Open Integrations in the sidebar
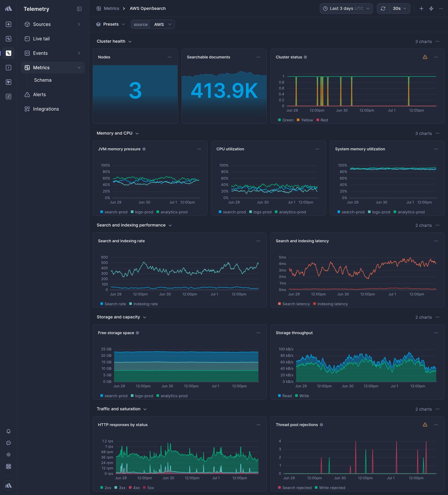 coord(53,109)
